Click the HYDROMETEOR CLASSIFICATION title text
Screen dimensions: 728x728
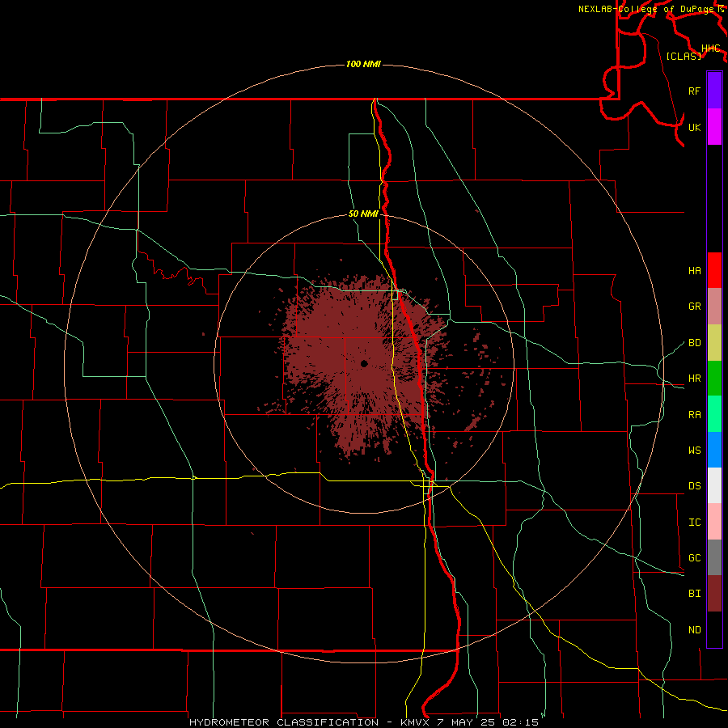pos(284,722)
